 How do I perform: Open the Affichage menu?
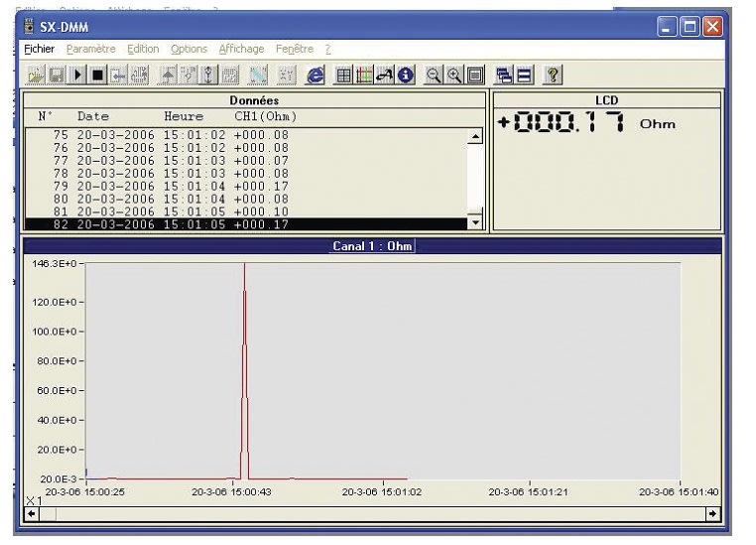241,49
